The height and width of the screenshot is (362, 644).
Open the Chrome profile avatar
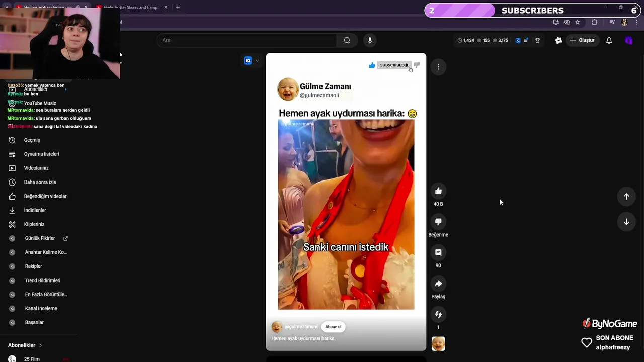click(x=624, y=22)
